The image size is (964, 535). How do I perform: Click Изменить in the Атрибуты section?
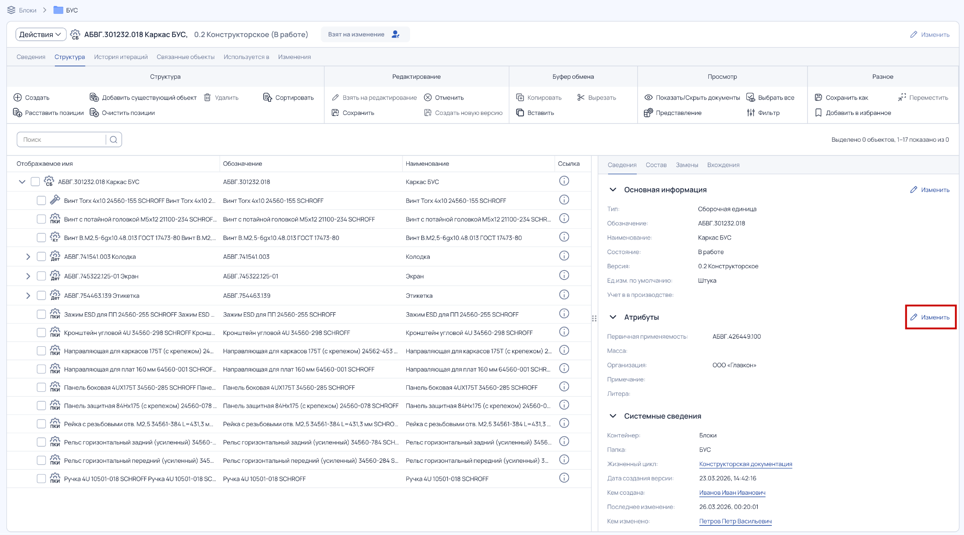930,317
